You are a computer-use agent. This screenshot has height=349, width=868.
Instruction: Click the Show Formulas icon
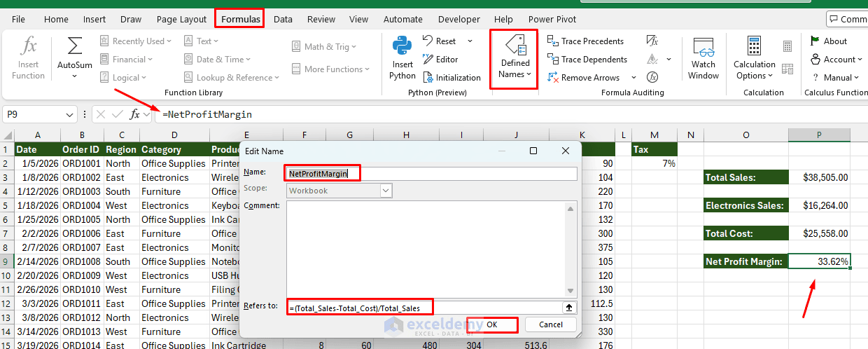652,41
